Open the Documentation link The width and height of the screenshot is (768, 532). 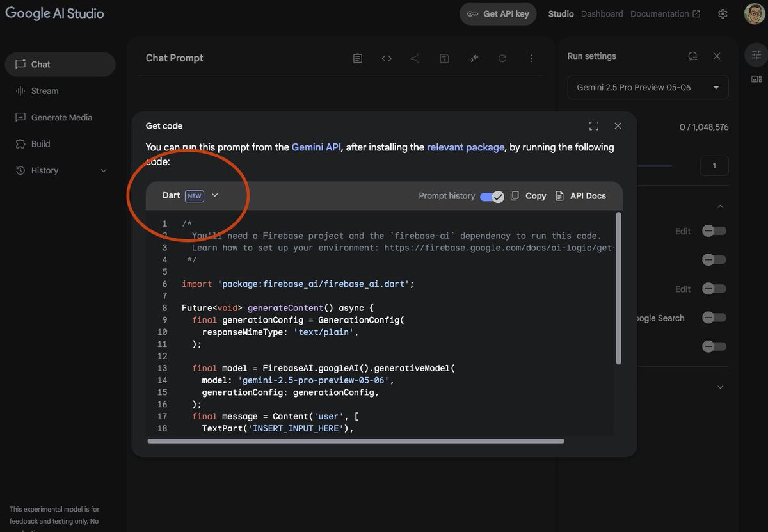pyautogui.click(x=665, y=14)
